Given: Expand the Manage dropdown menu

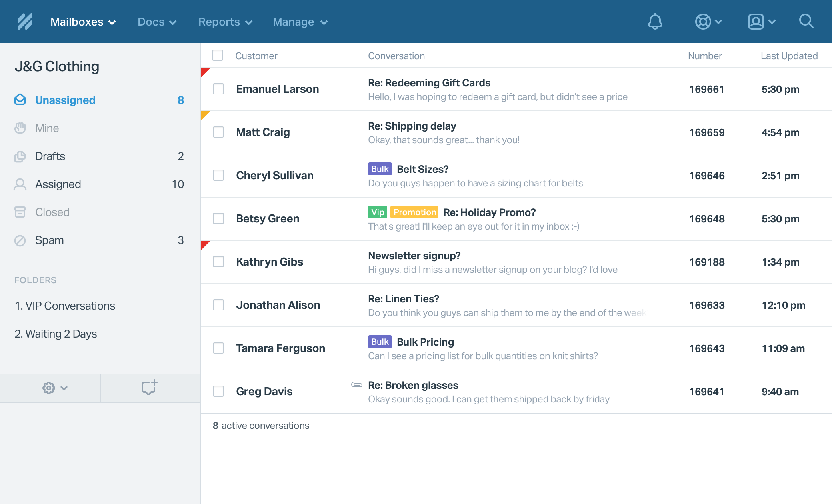Looking at the screenshot, I should tap(300, 21).
